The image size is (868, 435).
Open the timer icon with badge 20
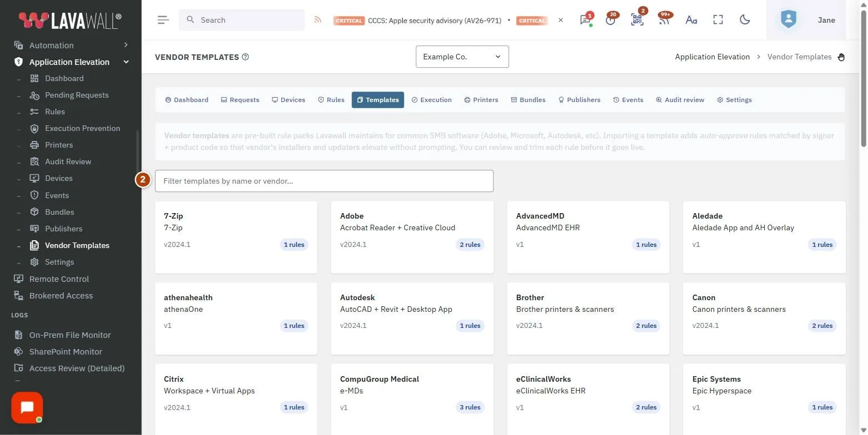[x=611, y=20]
